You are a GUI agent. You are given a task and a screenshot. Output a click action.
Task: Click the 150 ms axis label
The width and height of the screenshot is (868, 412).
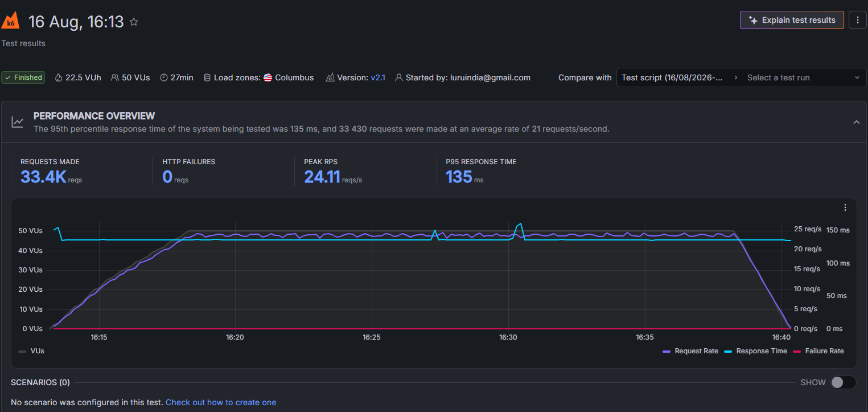pos(838,230)
